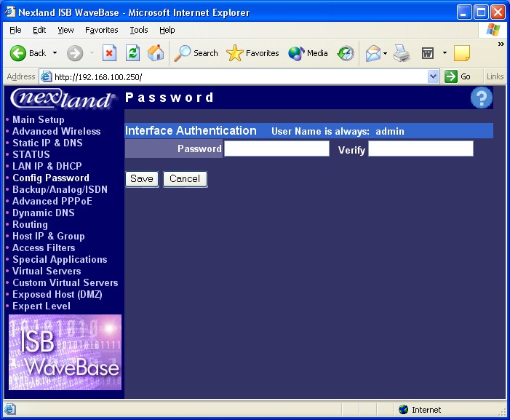Open Special Applications page
This screenshot has height=420, width=510.
pyautogui.click(x=60, y=259)
